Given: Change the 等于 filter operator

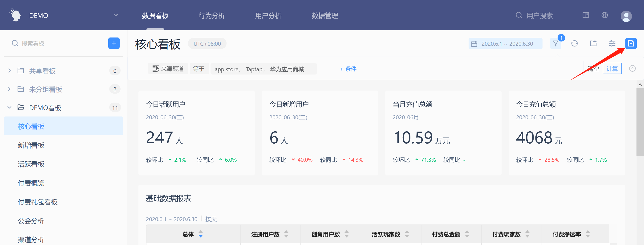Looking at the screenshot, I should tap(199, 69).
